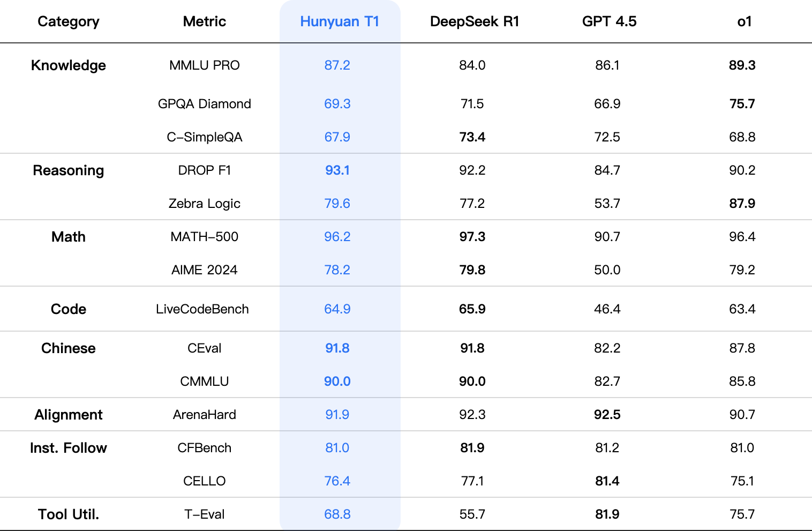Select o1's Zebra Logic score 87.9
812x531 pixels.
pos(742,204)
